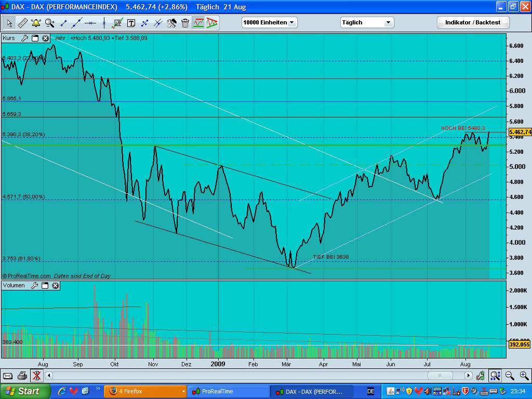Screen dimensions: 532x399
Task: Select the arrow pointer tool
Action: 9,23
